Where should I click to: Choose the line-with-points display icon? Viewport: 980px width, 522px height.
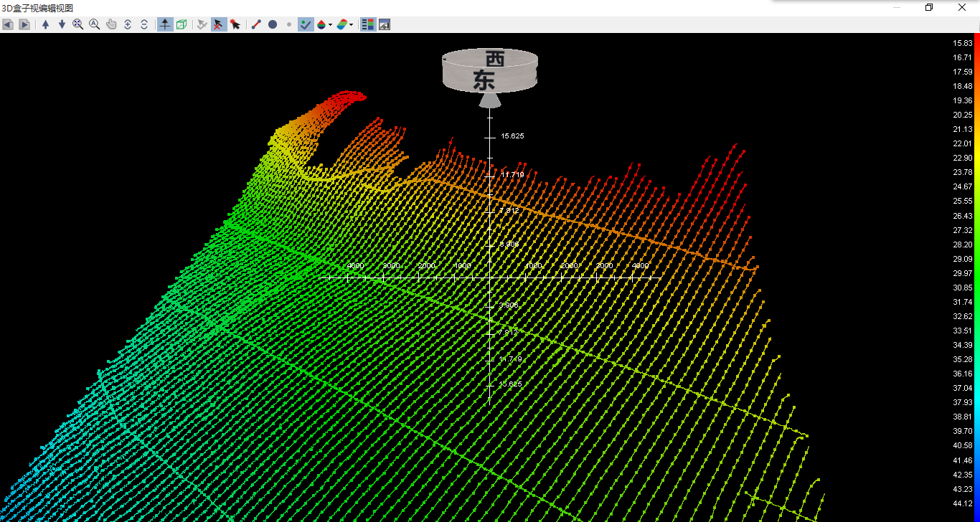[x=256, y=24]
